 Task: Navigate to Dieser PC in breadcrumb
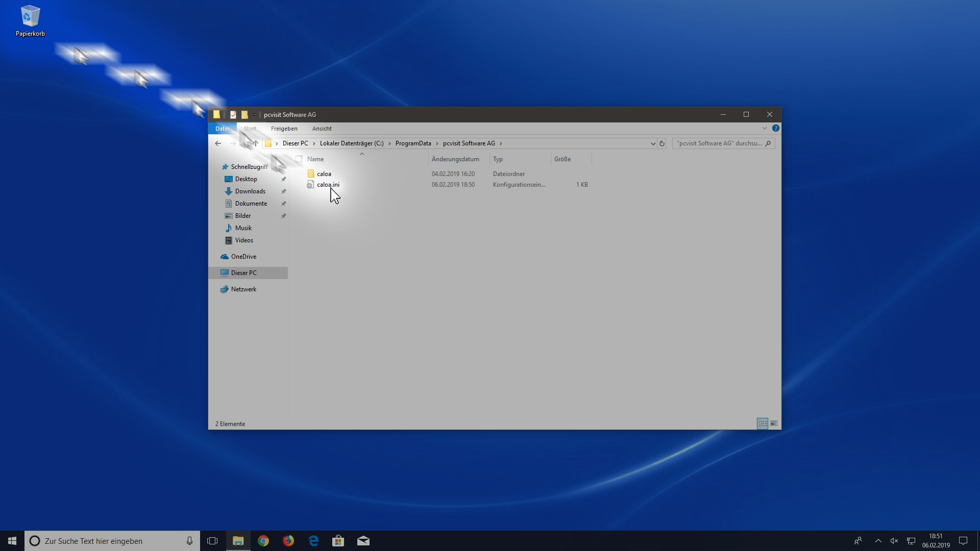click(x=296, y=143)
